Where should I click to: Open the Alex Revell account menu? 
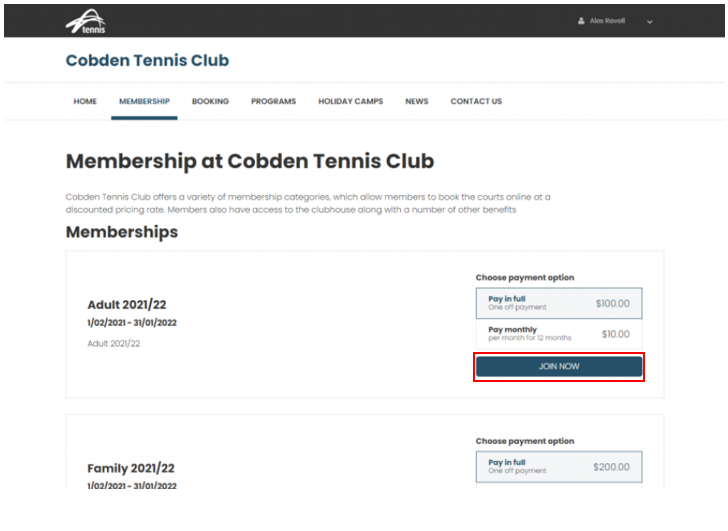coord(607,21)
